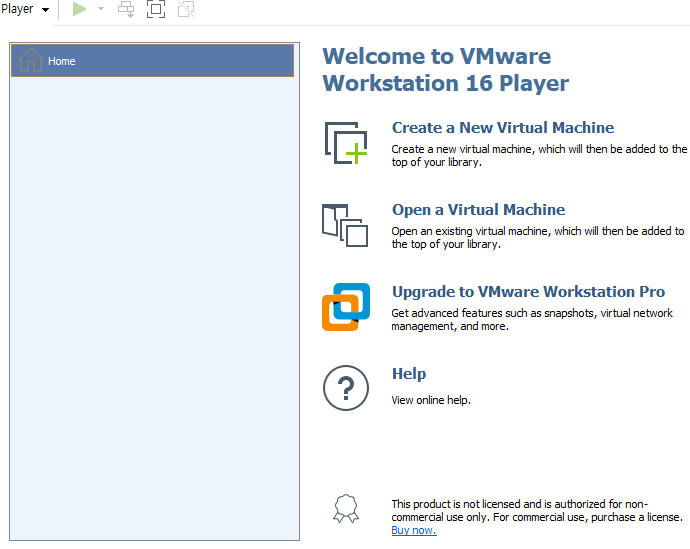The width and height of the screenshot is (690, 549).
Task: Click the 'Welcome to VMware Workstation 16 Player' title
Action: tap(445, 70)
